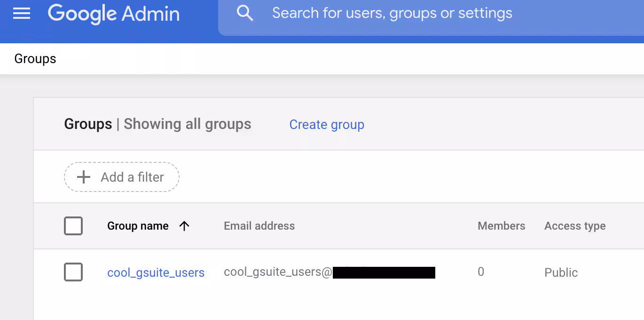This screenshot has width=644, height=320.
Task: Focus the search users, groups or settings field
Action: [392, 13]
